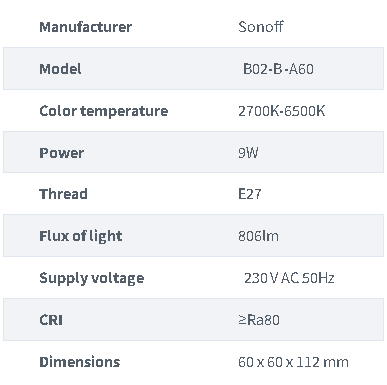Select the 2700K-6500K value
This screenshot has height=385, width=387.
pyautogui.click(x=282, y=111)
